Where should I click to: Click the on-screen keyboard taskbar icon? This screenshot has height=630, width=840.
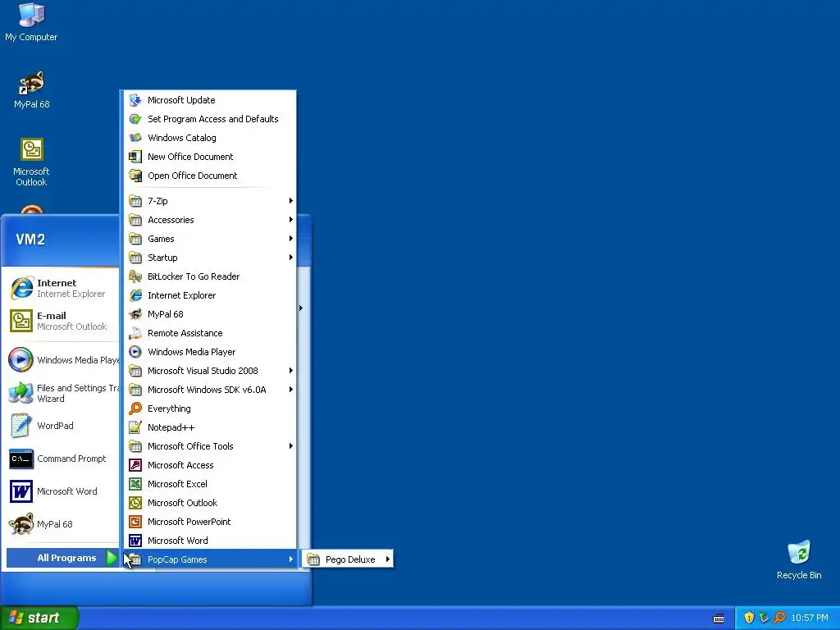(719, 619)
